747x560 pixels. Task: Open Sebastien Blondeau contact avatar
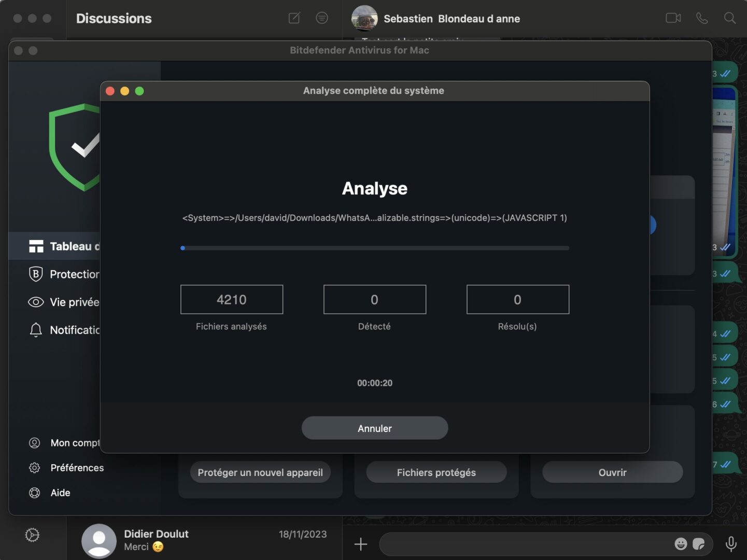pyautogui.click(x=364, y=18)
